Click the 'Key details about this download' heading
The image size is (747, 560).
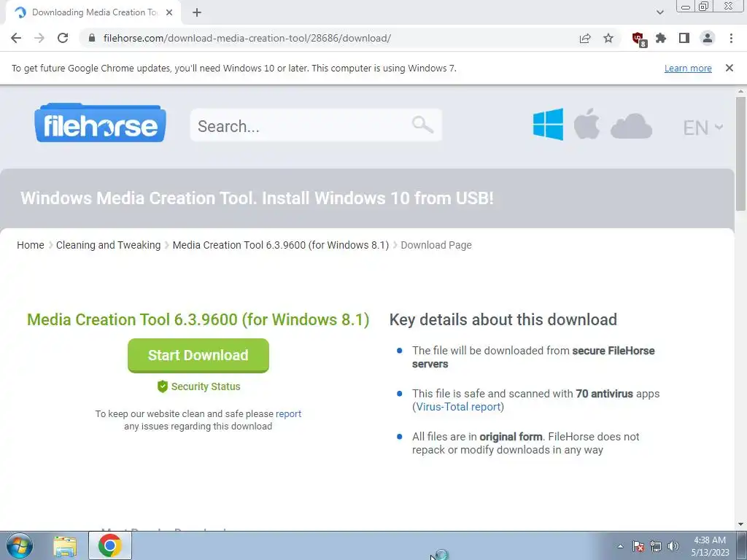503,319
